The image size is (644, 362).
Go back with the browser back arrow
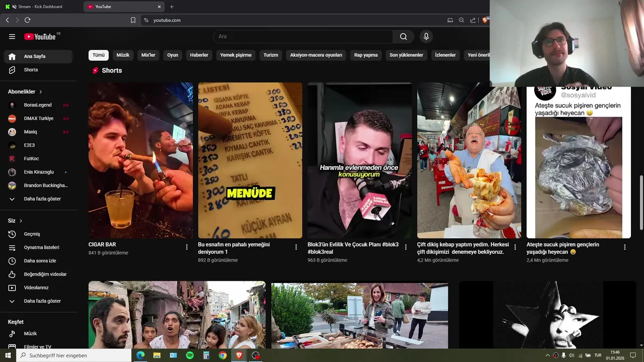tap(7, 20)
